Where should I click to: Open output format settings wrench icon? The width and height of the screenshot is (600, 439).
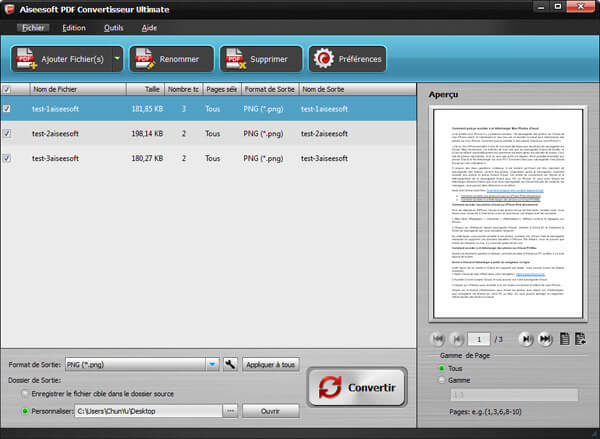point(230,364)
